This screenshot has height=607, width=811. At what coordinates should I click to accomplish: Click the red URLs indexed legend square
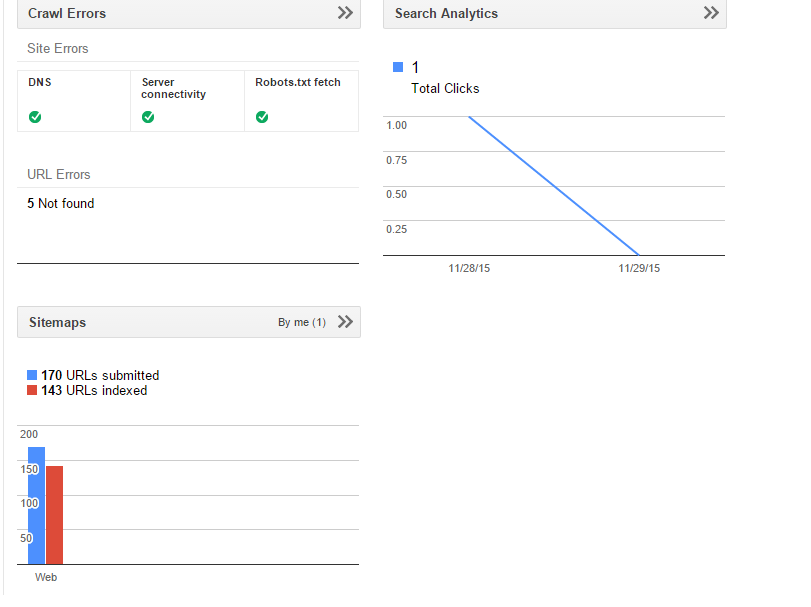tap(32, 391)
